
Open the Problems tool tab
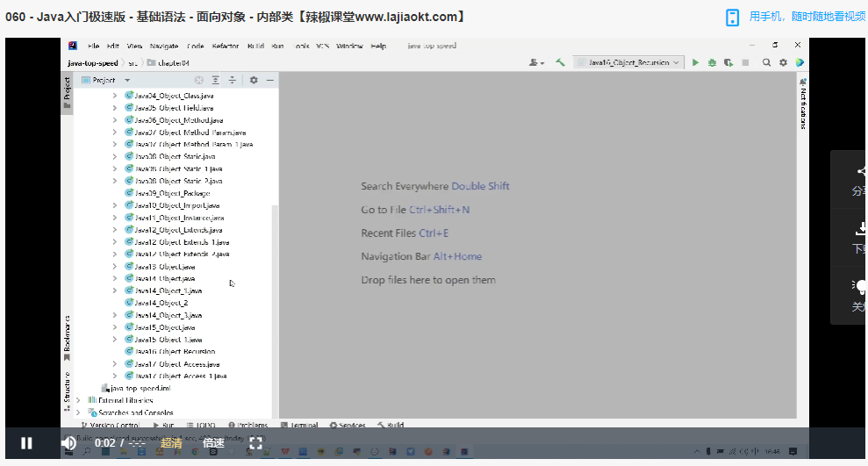248,425
